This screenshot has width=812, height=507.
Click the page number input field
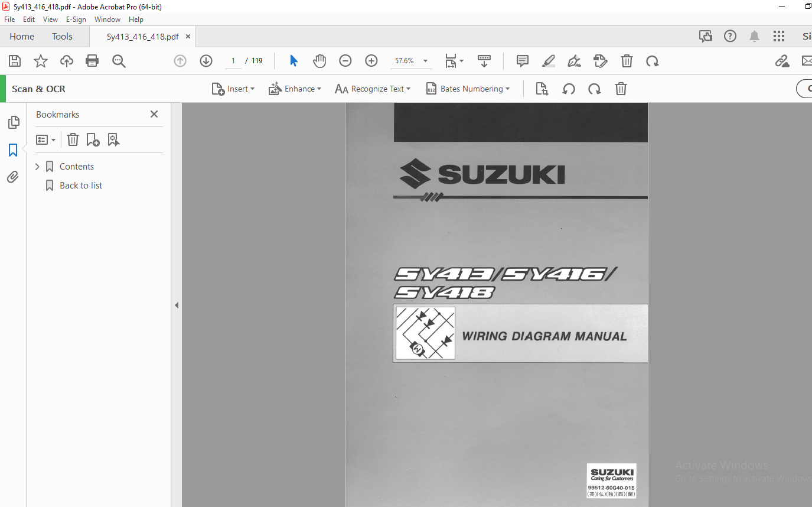(x=233, y=61)
